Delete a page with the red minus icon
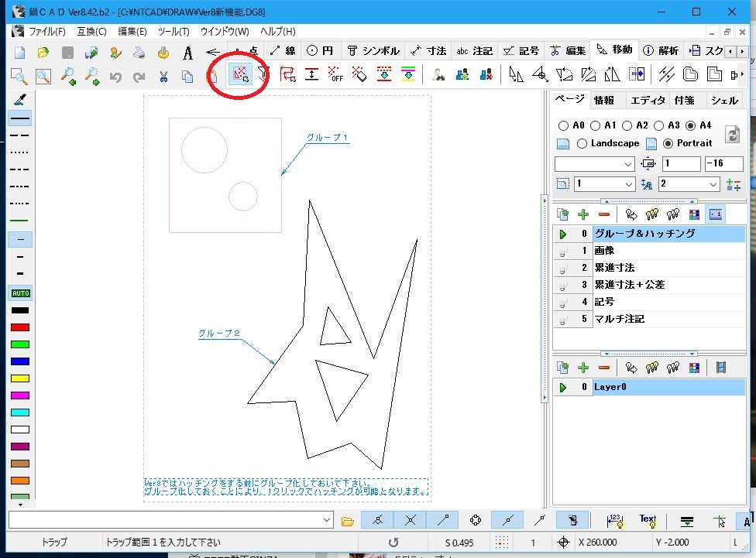The width and height of the screenshot is (756, 558). (x=604, y=214)
